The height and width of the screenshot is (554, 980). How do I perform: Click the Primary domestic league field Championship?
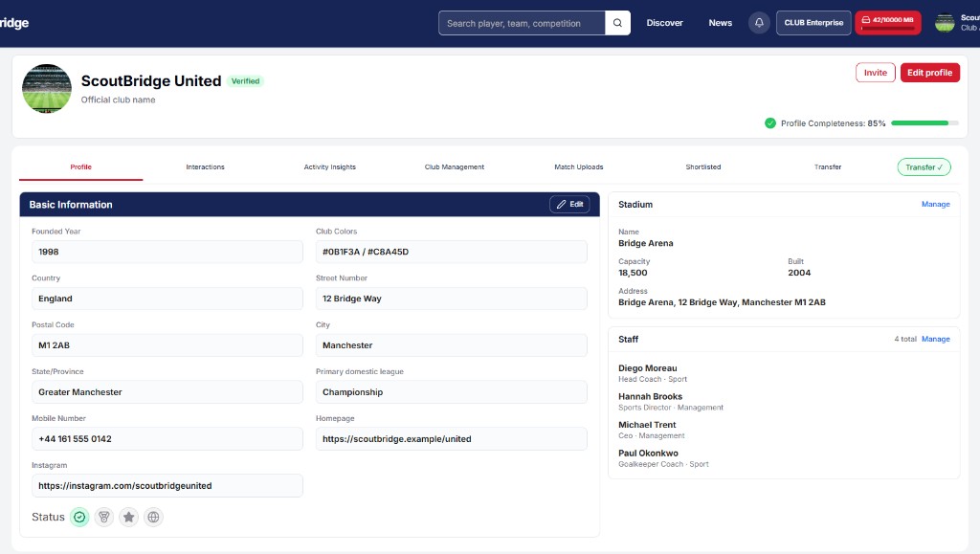(452, 392)
